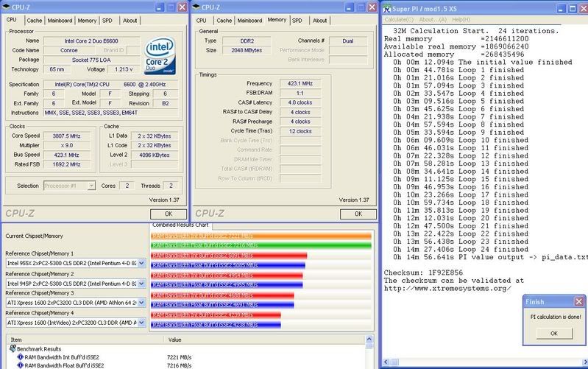The width and height of the screenshot is (588, 369).
Task: Click the Level 2 cache value 4096 KBytes
Action: 154,155
